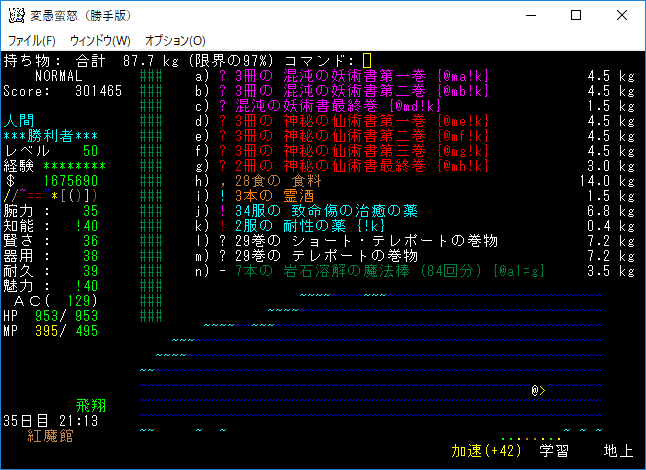Click the コマンド input cursor box
This screenshot has width=646, height=470.
367,60
